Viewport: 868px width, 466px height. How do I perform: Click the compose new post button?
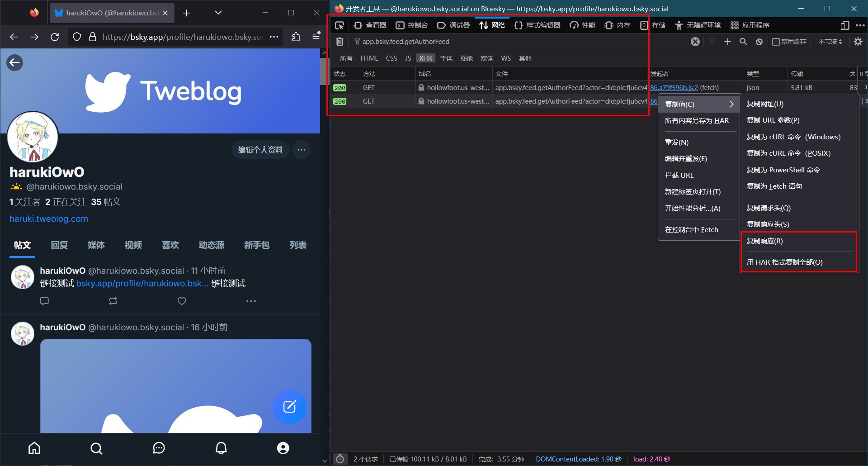pyautogui.click(x=289, y=407)
